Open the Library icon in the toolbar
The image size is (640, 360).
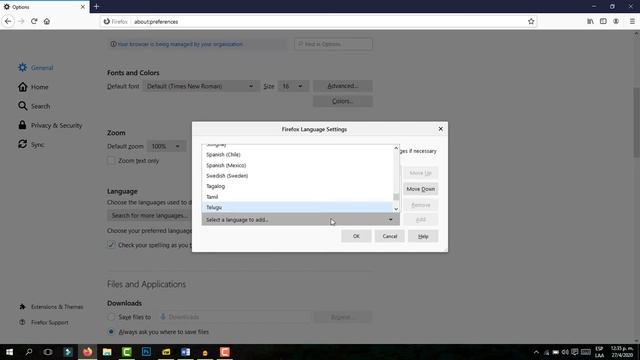click(x=590, y=21)
